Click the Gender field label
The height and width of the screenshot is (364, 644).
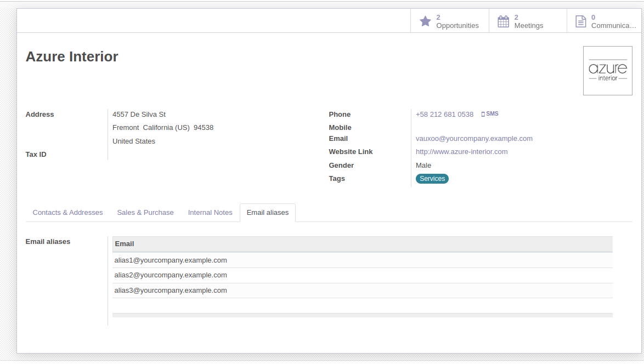pos(341,166)
